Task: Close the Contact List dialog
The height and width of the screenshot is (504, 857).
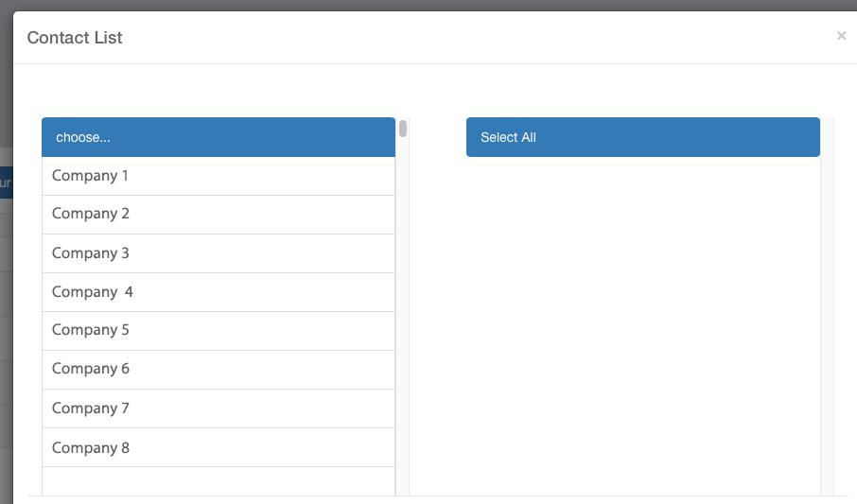Action: 841,36
